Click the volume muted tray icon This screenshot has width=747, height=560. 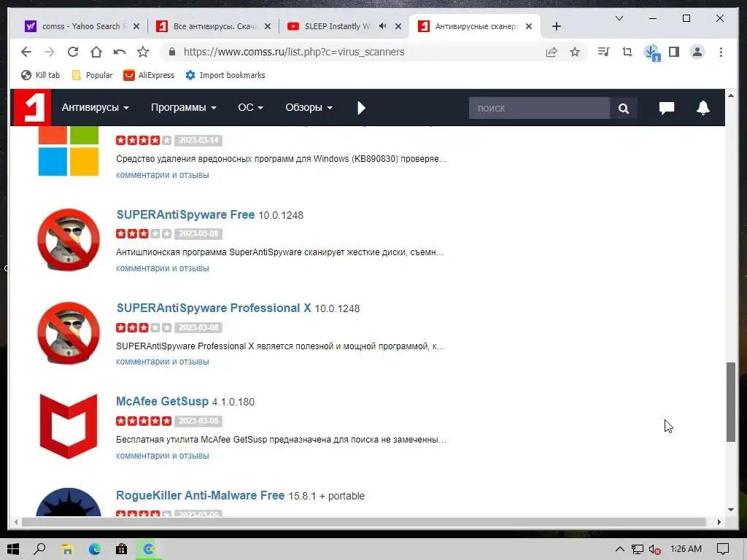click(654, 550)
